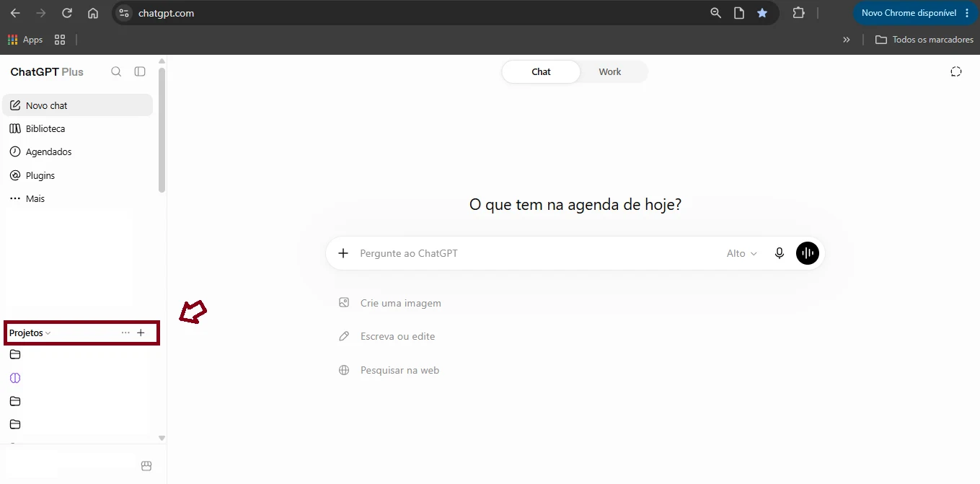980x484 pixels.
Task: Click the plus attach icon in prompt box
Action: pyautogui.click(x=343, y=253)
